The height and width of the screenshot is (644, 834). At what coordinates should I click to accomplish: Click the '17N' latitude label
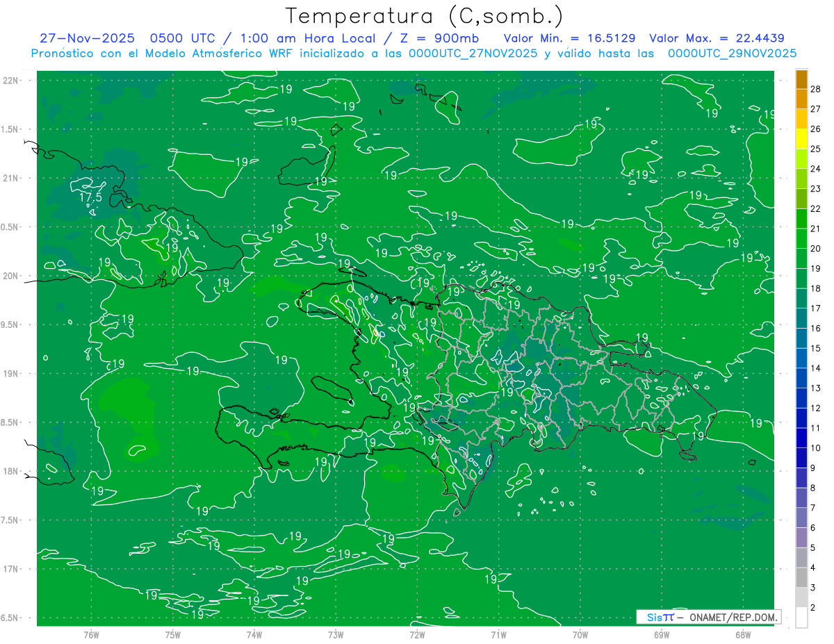pos(10,569)
